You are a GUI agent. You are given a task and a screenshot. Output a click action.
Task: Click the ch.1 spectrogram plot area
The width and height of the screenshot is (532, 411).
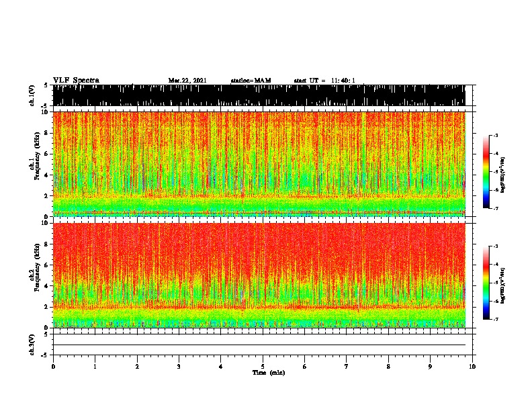coord(259,164)
